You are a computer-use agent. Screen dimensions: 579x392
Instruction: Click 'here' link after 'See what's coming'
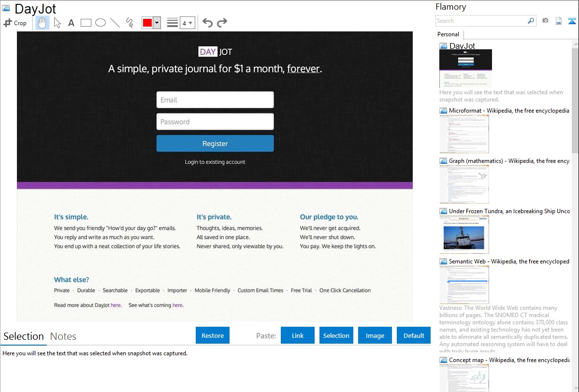(x=177, y=305)
